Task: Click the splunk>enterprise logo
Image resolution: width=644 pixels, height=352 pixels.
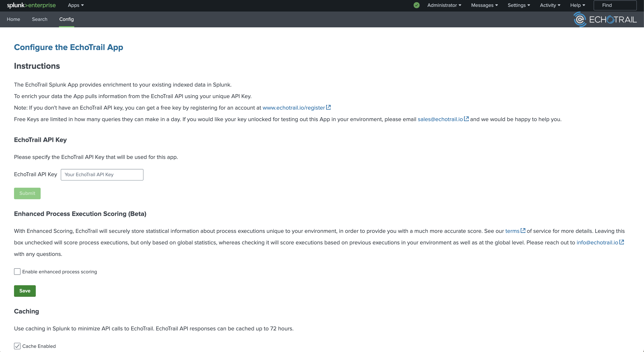Action: (x=31, y=5)
